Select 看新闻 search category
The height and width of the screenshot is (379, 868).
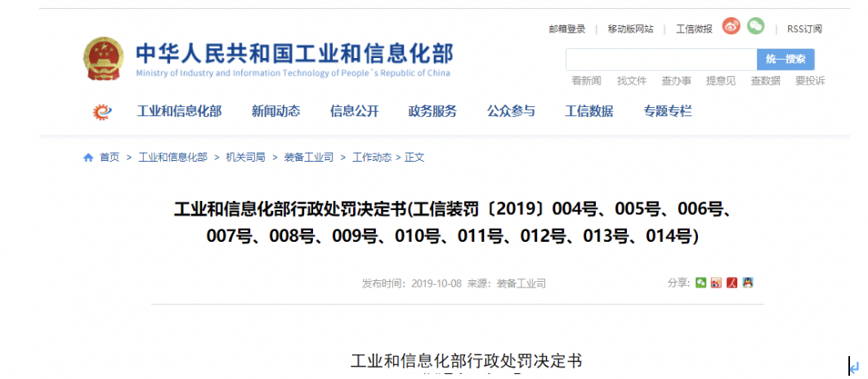[586, 81]
